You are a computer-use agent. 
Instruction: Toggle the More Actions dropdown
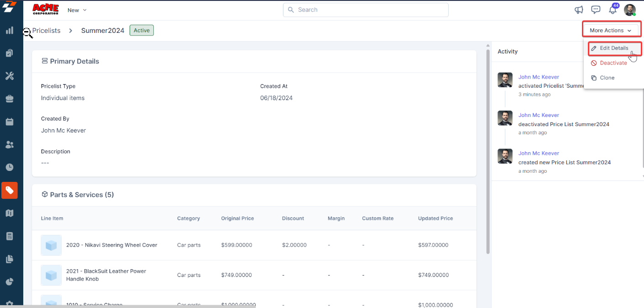pos(610,30)
